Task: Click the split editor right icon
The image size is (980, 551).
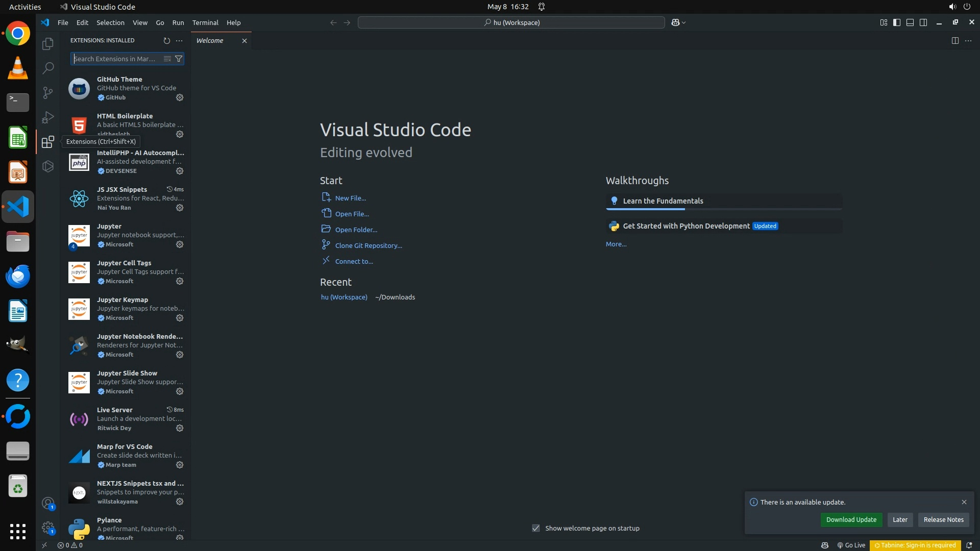Action: click(955, 40)
